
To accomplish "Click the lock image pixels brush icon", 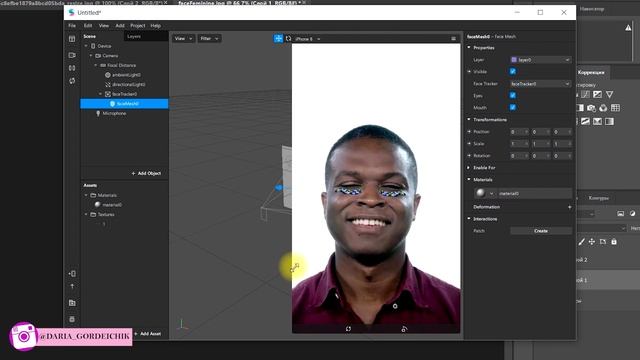I will click(x=582, y=242).
